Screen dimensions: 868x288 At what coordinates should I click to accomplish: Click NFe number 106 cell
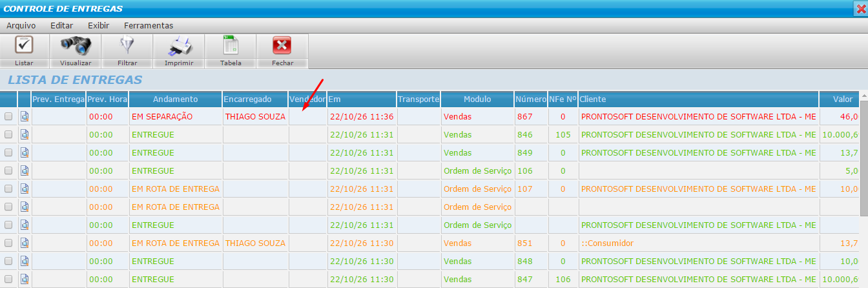coord(563,280)
